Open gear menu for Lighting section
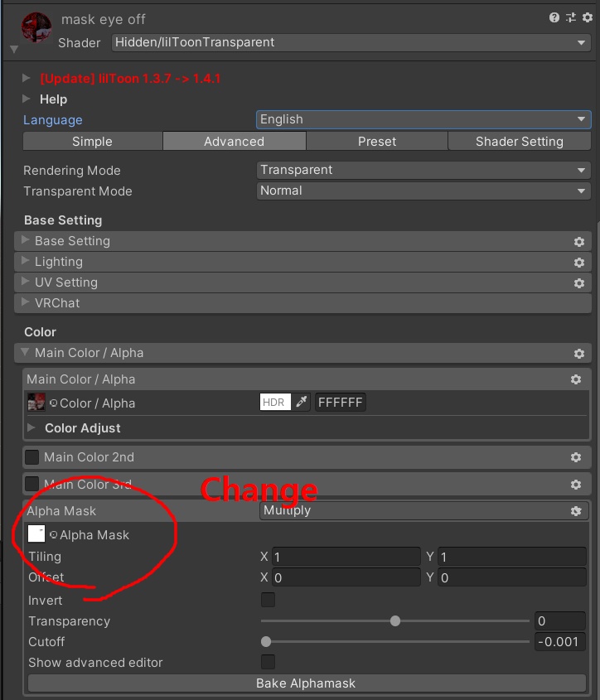Image resolution: width=600 pixels, height=700 pixels. point(579,263)
